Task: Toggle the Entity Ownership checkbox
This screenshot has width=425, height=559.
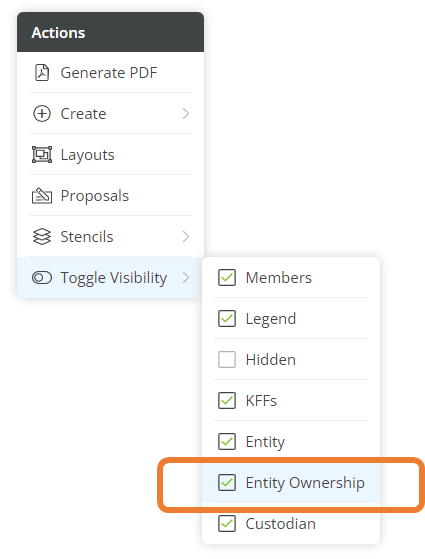Action: coord(227,482)
